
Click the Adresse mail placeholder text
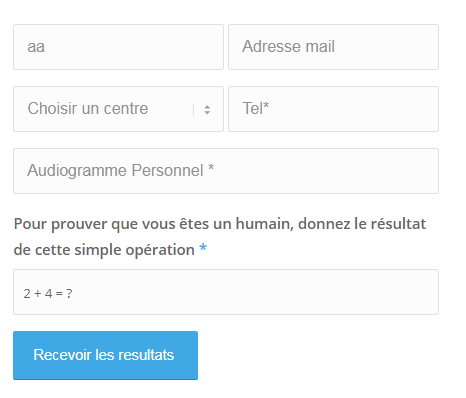click(288, 46)
